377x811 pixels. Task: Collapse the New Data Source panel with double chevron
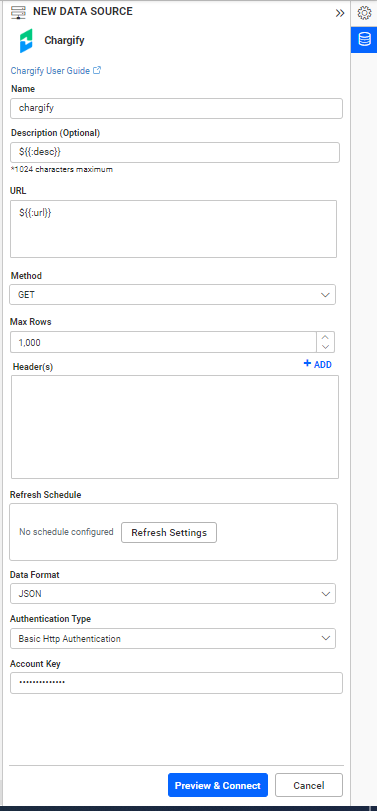[339, 13]
